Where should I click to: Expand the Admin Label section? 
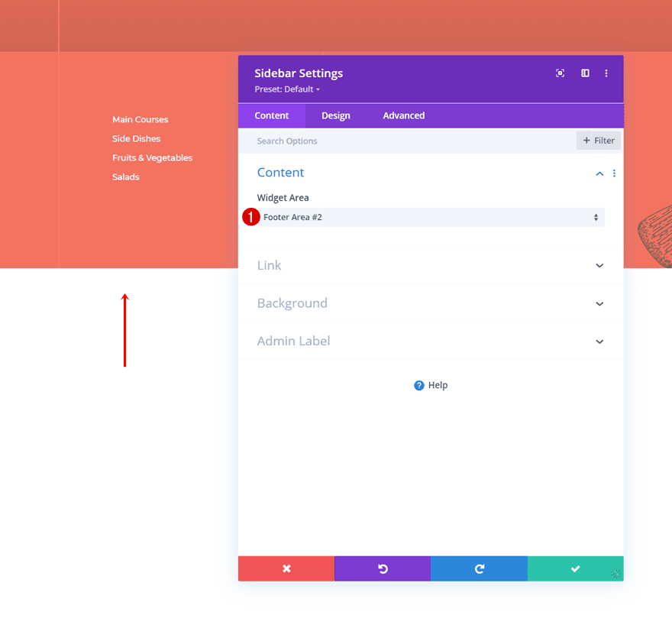pos(431,342)
